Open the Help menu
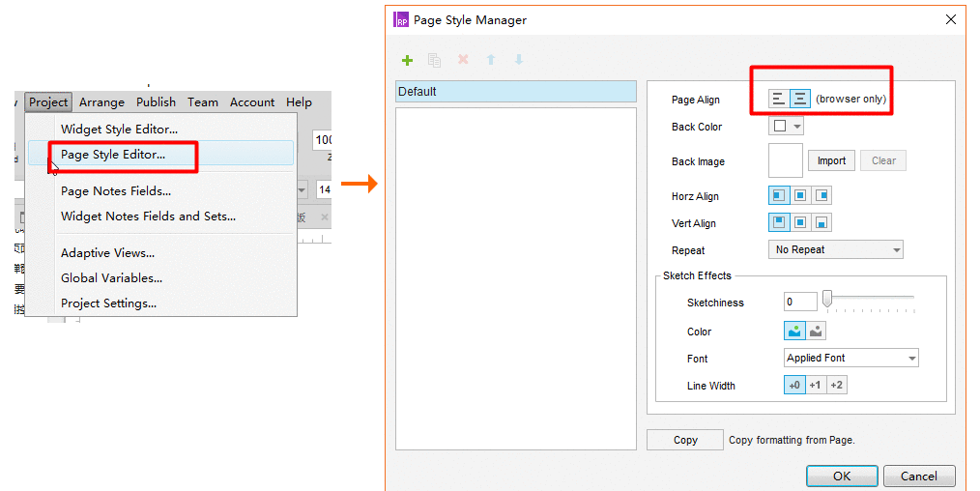The image size is (980, 491). coord(299,101)
